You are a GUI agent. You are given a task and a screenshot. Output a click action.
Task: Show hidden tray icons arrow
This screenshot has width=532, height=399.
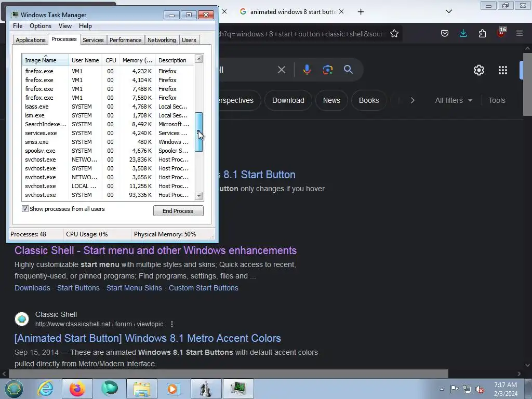[442, 389]
